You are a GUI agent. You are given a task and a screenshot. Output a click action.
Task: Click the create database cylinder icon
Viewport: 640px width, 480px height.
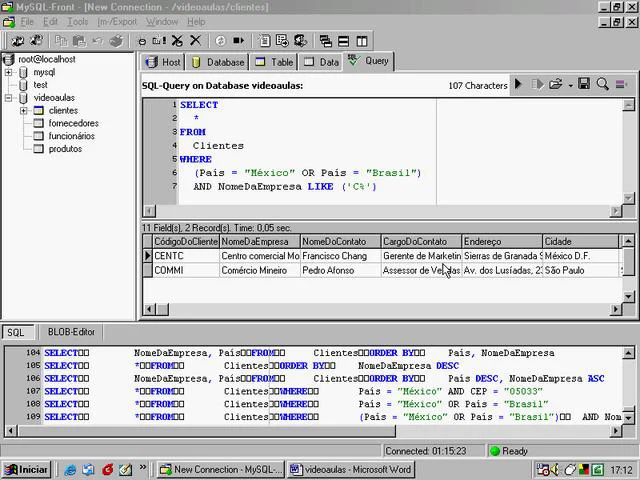tap(142, 41)
